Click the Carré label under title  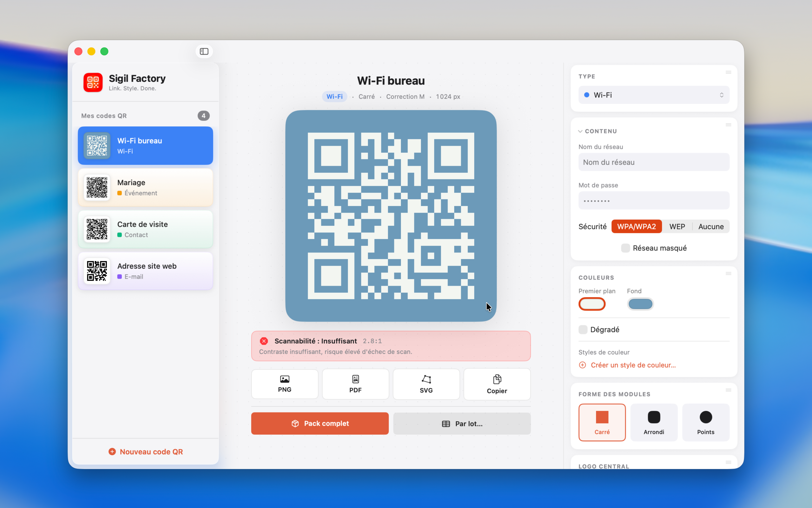click(x=366, y=97)
